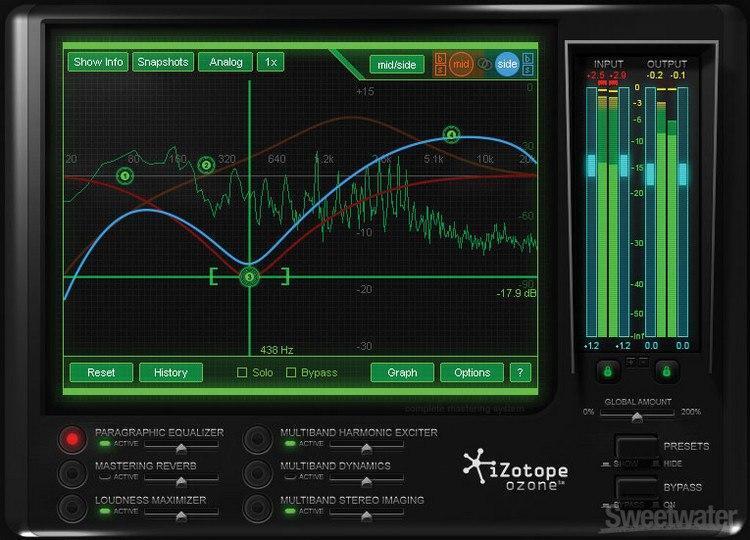The height and width of the screenshot is (540, 750).
Task: Click the link icon between mid and side
Action: [484, 64]
